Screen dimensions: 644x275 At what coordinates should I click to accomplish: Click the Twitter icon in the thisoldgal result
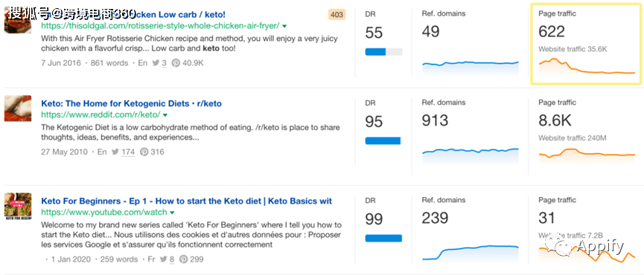pyautogui.click(x=156, y=63)
